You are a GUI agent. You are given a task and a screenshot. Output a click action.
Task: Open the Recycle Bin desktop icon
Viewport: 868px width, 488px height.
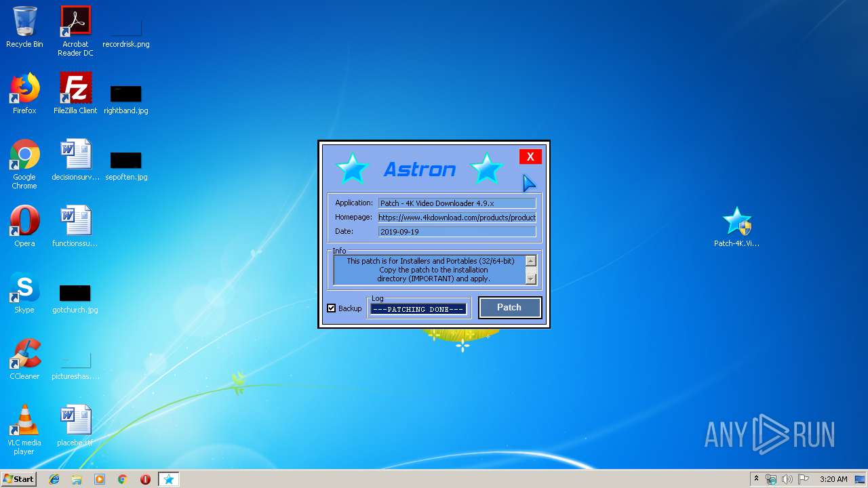(x=24, y=27)
